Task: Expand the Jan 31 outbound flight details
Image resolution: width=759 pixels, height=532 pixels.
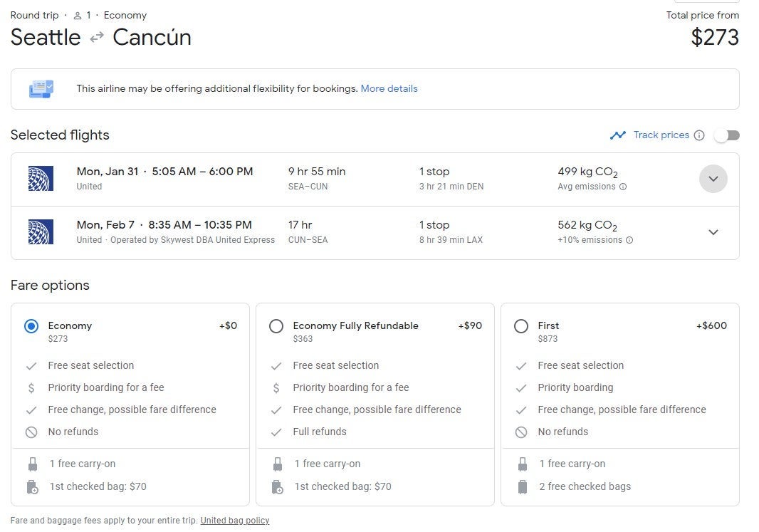Action: (x=713, y=179)
